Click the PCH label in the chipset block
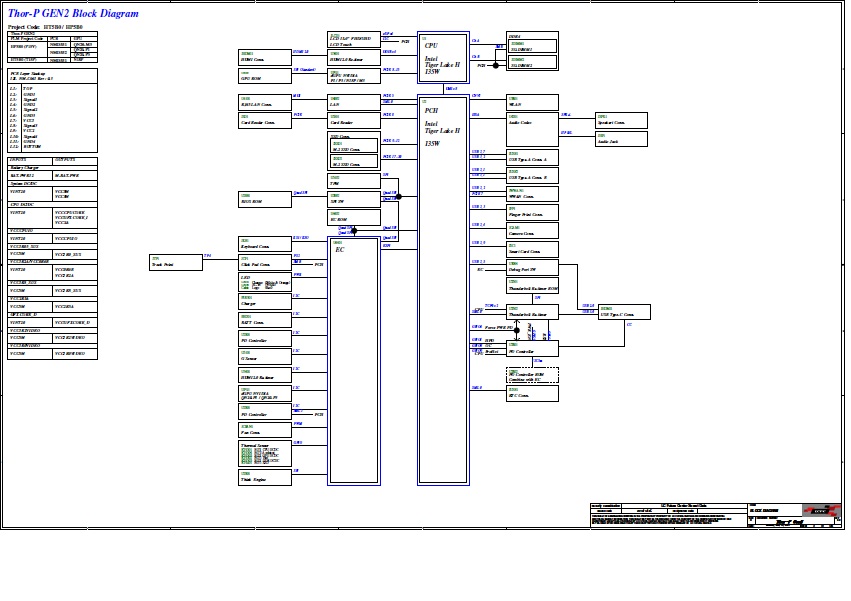This screenshot has height=601, width=851. [431, 110]
